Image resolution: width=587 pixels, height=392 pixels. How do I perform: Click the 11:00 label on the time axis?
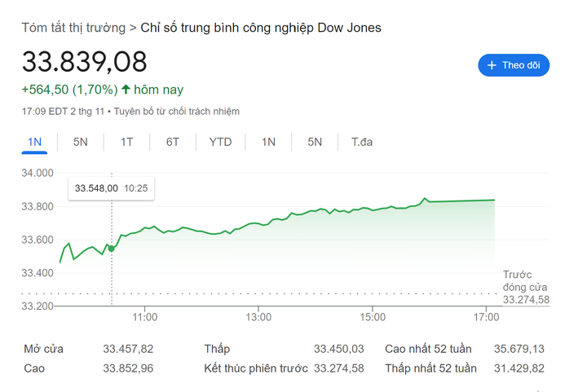click(144, 316)
